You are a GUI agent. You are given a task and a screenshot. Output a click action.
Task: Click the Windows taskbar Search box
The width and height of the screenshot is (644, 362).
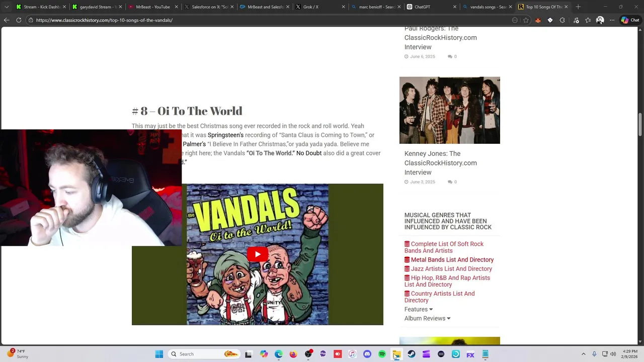204,354
